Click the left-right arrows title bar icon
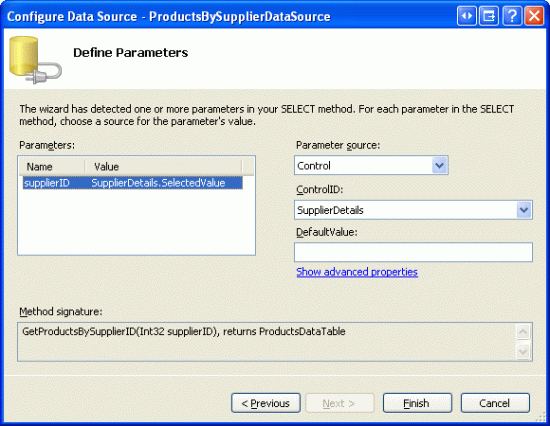The image size is (550, 426). (467, 16)
